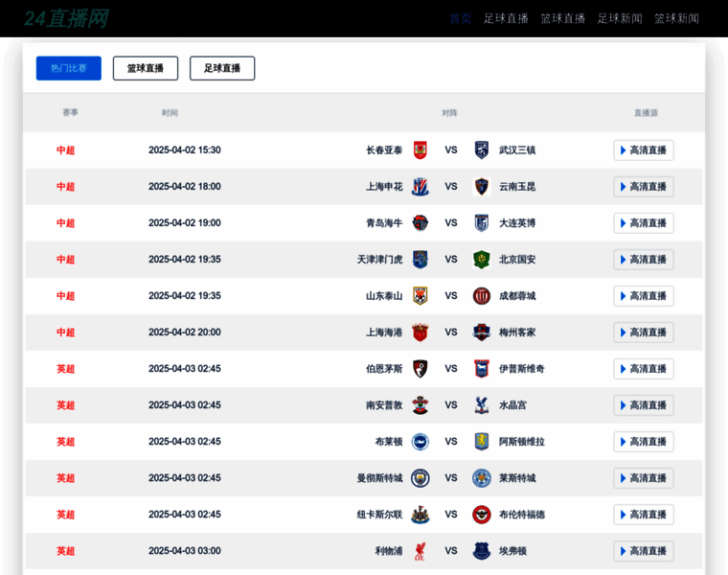728x575 pixels.
Task: Click the 上海申花 team logo
Action: point(421,187)
